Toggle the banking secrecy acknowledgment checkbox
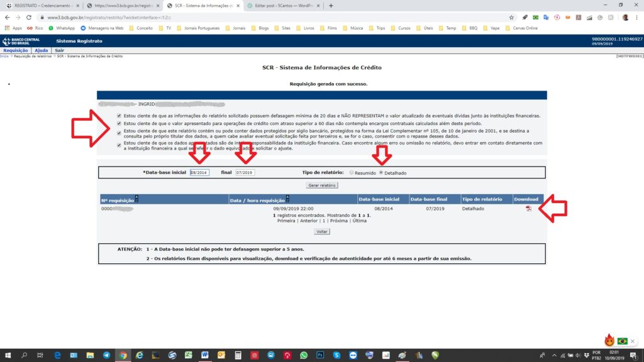644x362 pixels. pos(119,133)
